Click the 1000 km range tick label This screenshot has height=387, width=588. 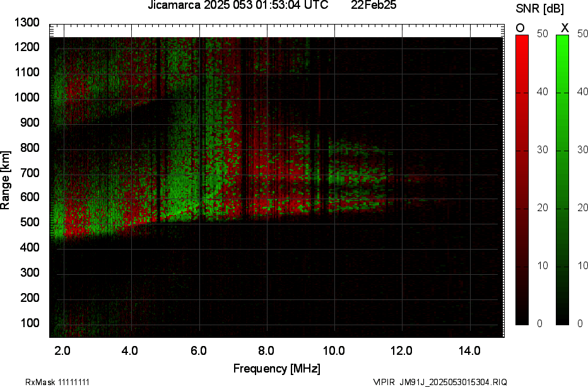tap(27, 98)
